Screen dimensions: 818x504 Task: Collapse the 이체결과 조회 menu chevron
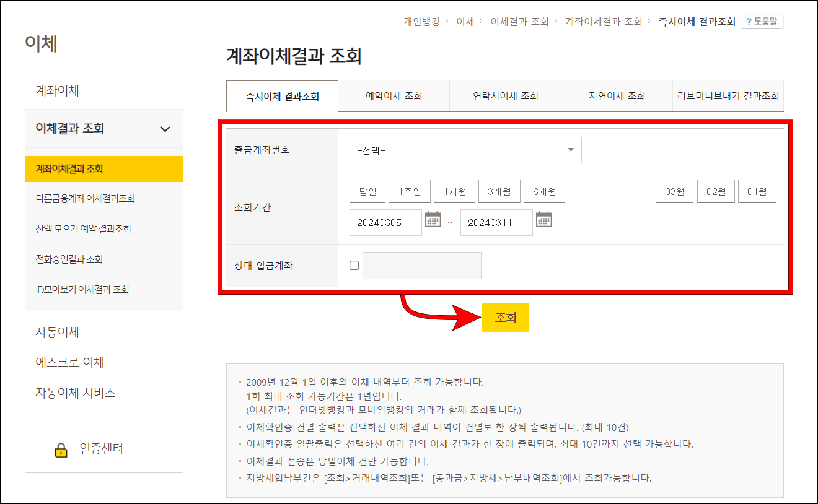click(x=165, y=129)
